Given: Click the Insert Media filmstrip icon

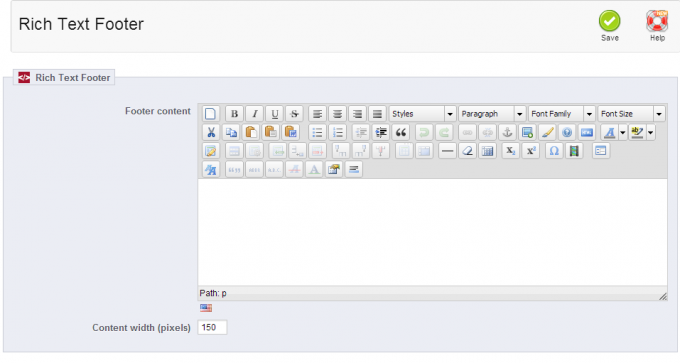Looking at the screenshot, I should (574, 151).
